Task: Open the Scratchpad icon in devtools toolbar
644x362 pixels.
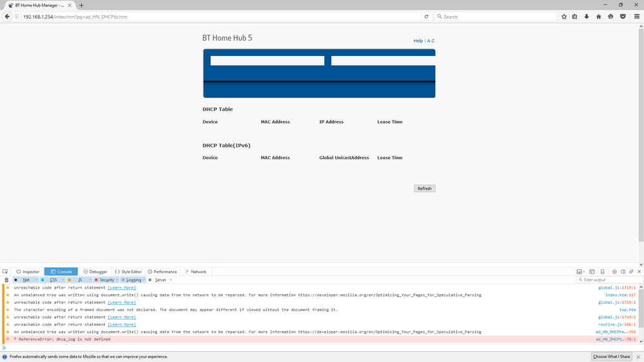Action: (592, 272)
